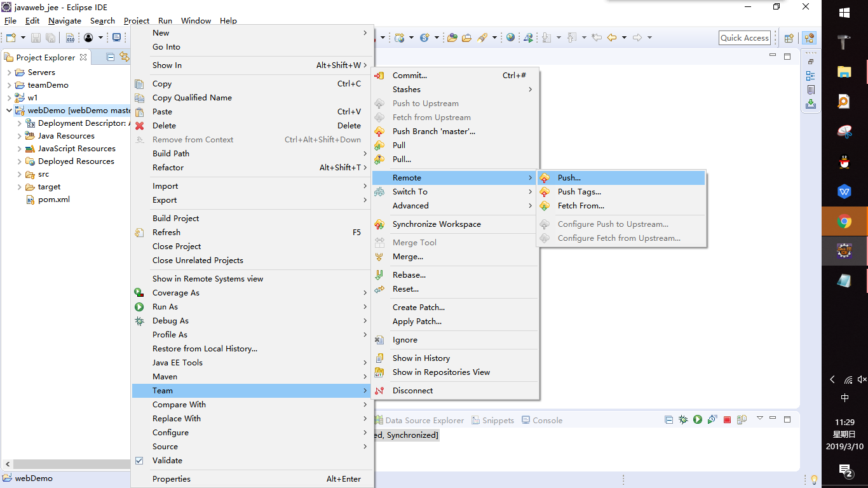Switch to the Data Source Explorer tab
The height and width of the screenshot is (488, 868).
[x=419, y=420]
